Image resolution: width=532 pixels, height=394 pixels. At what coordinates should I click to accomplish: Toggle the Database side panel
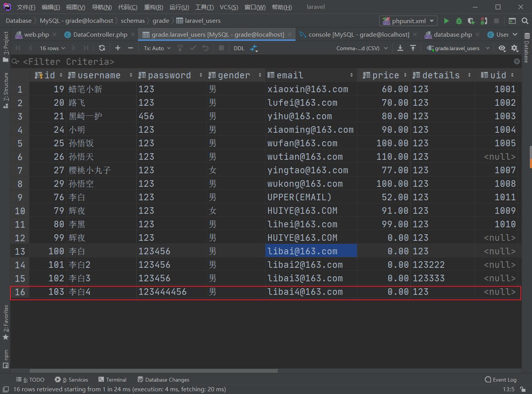[x=526, y=47]
